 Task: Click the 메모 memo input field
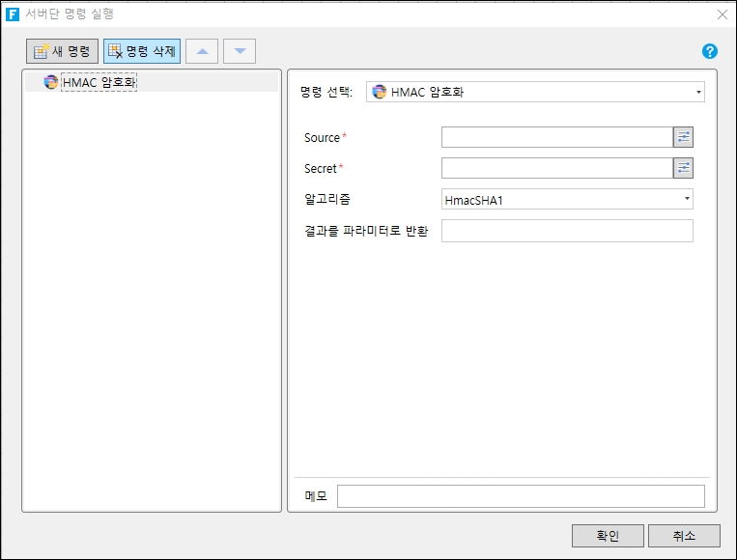tap(521, 496)
